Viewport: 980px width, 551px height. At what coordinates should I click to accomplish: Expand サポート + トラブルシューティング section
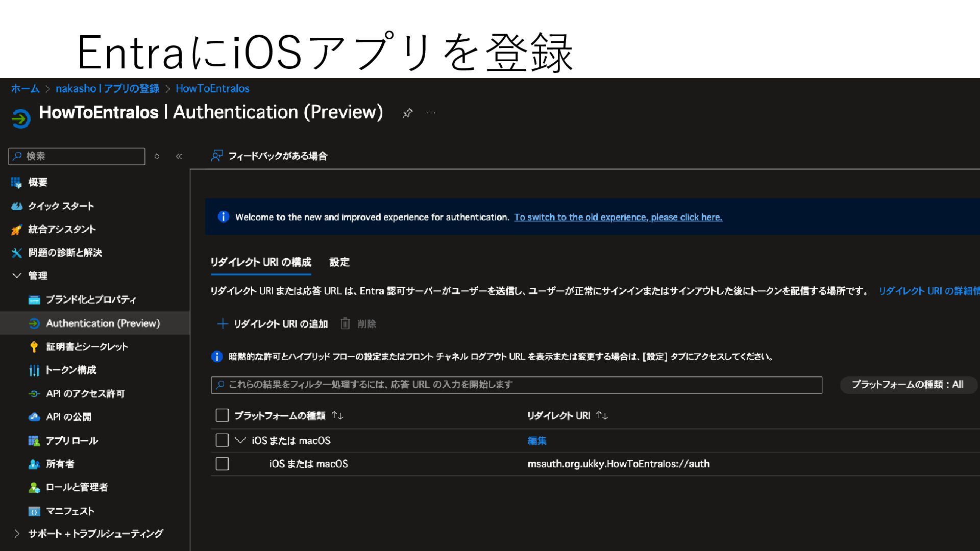(x=17, y=534)
